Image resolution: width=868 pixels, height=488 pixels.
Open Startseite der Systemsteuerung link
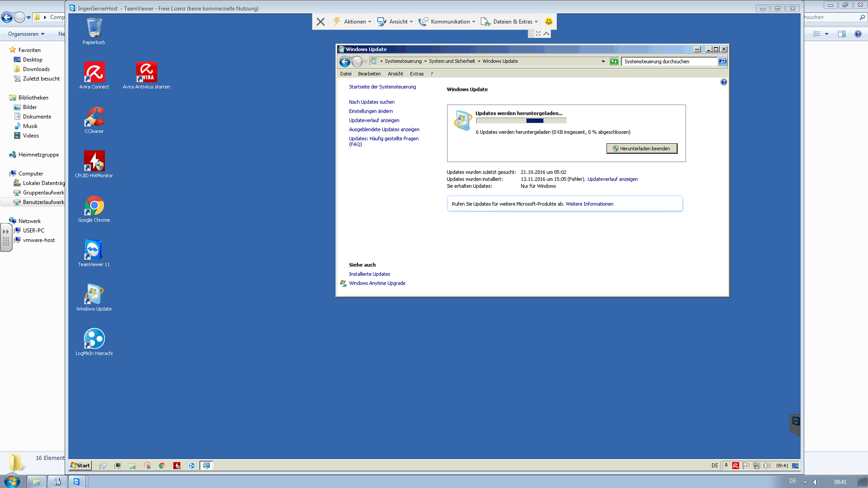point(382,87)
